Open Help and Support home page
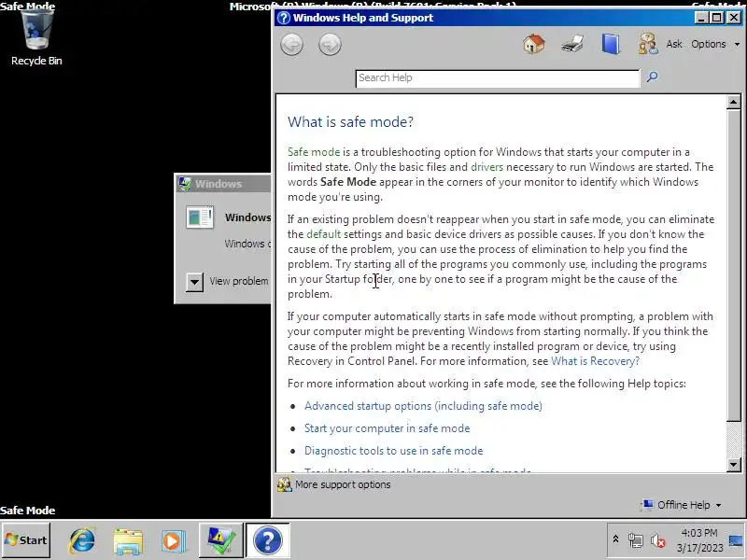This screenshot has width=747, height=560. coord(533,44)
